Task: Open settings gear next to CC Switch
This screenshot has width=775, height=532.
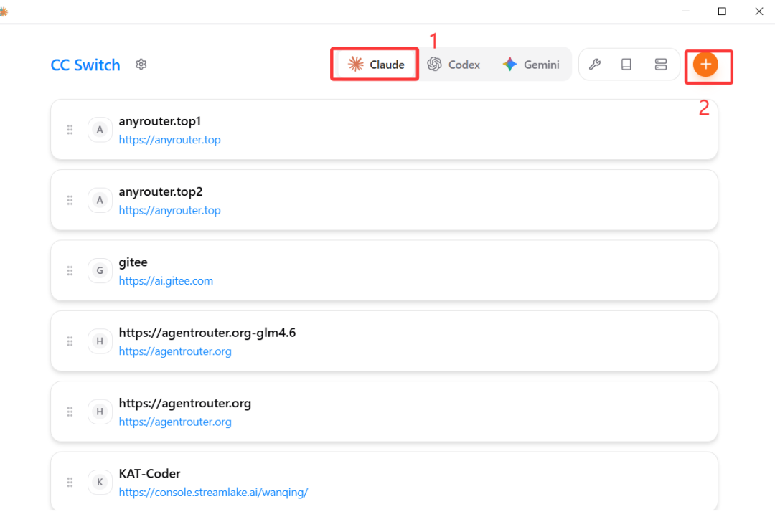Action: pos(141,65)
